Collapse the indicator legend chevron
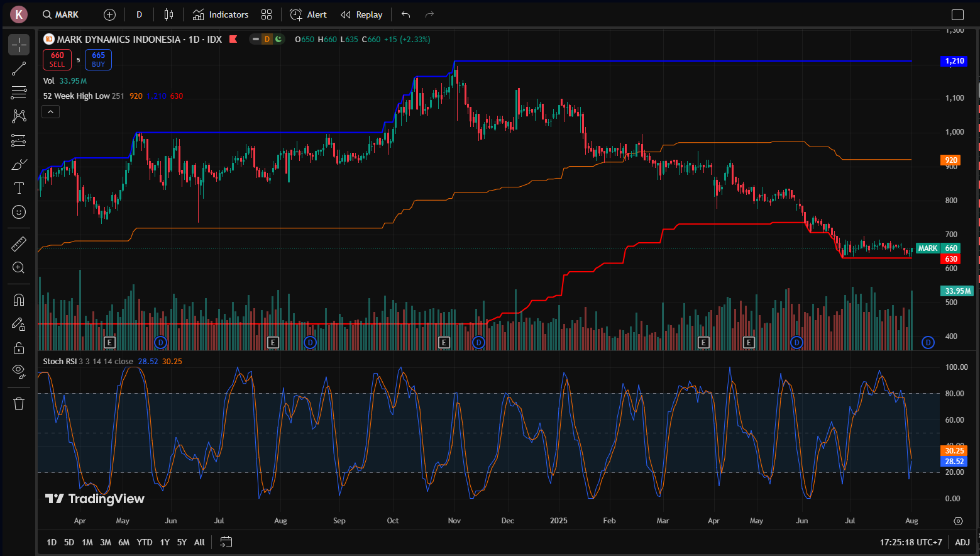This screenshot has width=980, height=556. tap(51, 112)
